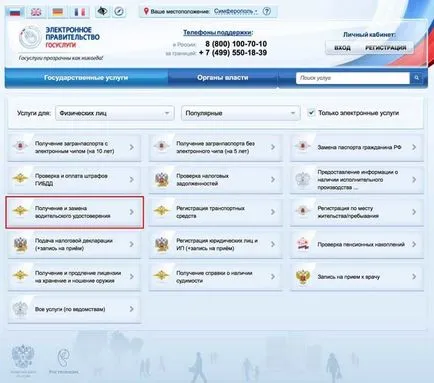Switch language to Russian flag
The height and width of the screenshot is (383, 434).
click(x=15, y=12)
